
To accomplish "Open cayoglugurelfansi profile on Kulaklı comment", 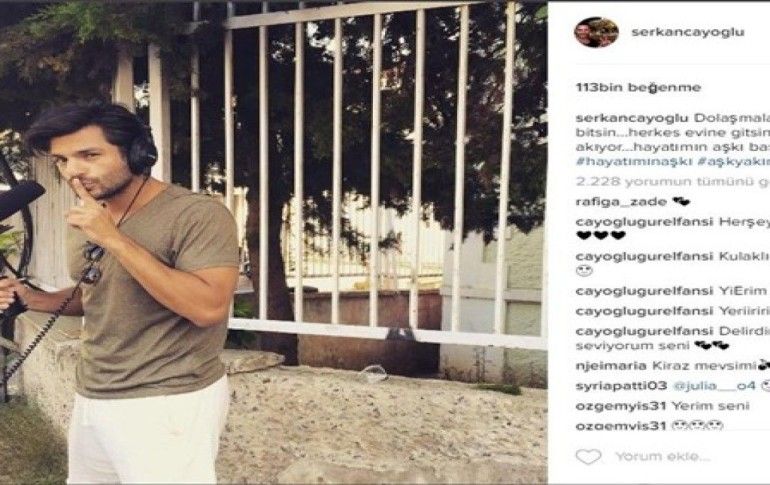I will click(644, 256).
